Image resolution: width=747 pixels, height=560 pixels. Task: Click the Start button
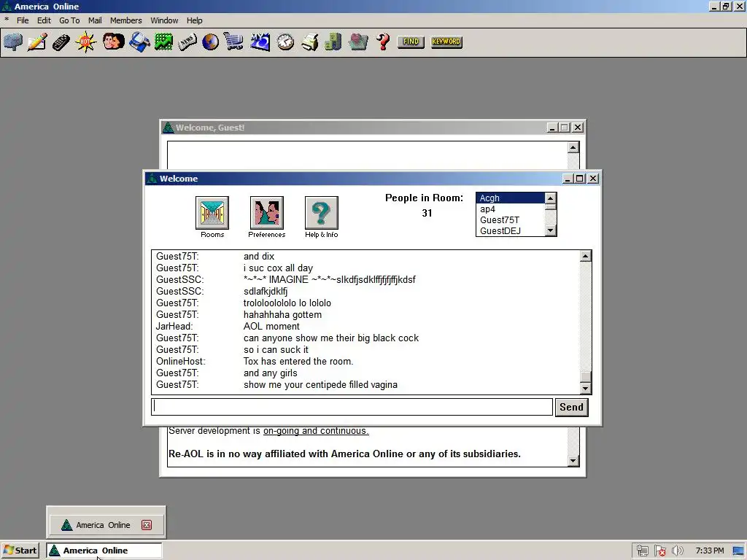click(x=20, y=551)
